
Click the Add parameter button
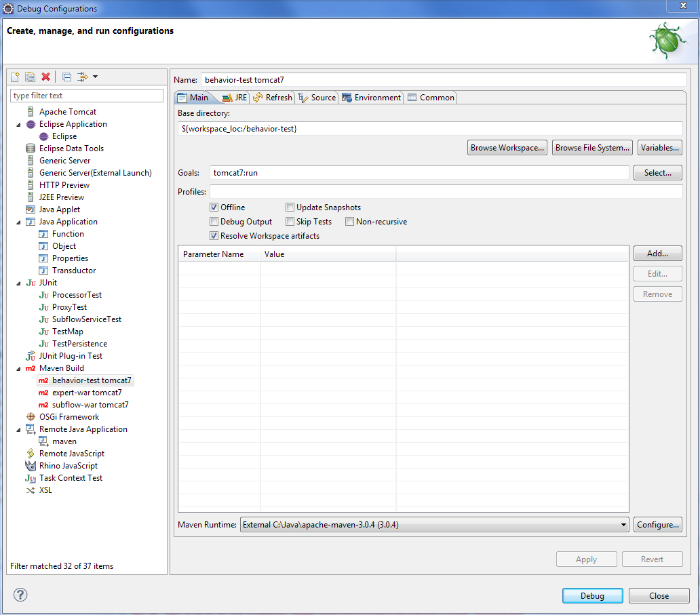pyautogui.click(x=657, y=254)
